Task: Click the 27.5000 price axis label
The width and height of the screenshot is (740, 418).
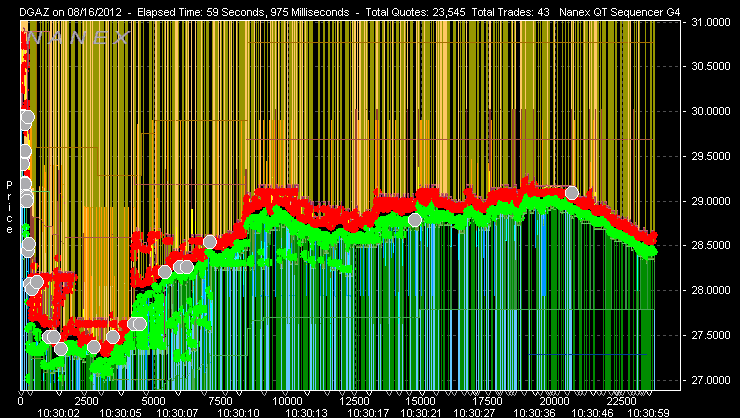Action: coord(710,335)
